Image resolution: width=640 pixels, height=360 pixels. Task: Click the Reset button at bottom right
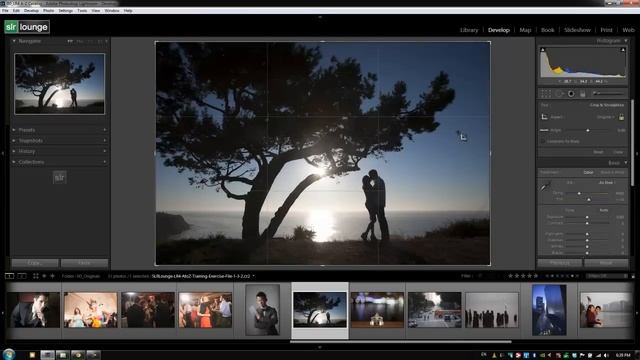click(x=606, y=263)
